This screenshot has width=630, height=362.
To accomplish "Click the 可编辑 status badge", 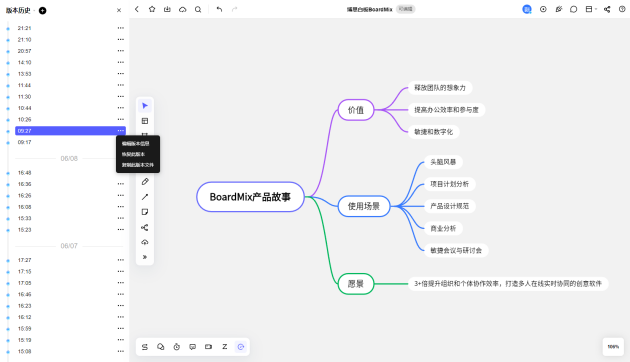I will click(405, 9).
